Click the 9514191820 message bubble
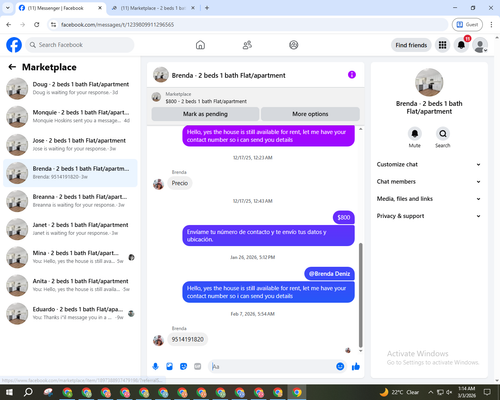The height and width of the screenshot is (400, 500). (x=188, y=339)
